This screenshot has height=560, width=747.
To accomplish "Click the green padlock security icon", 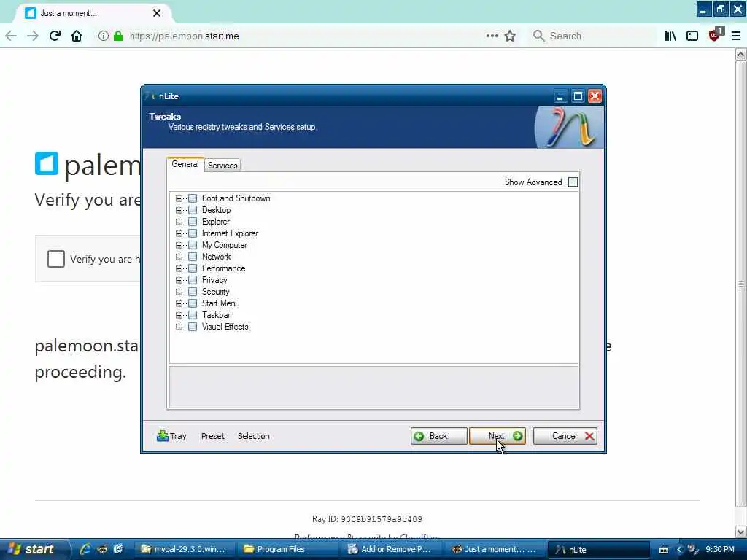I will click(x=118, y=36).
